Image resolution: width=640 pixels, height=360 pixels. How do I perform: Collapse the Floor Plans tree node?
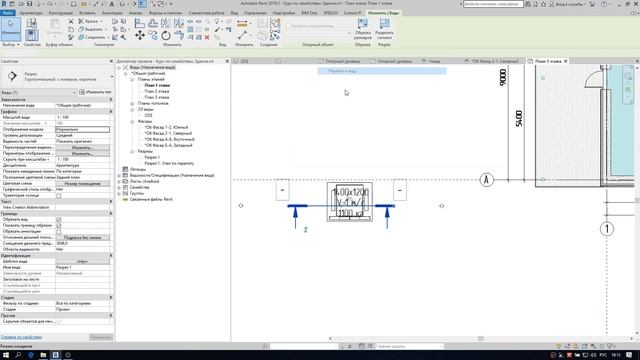132,79
